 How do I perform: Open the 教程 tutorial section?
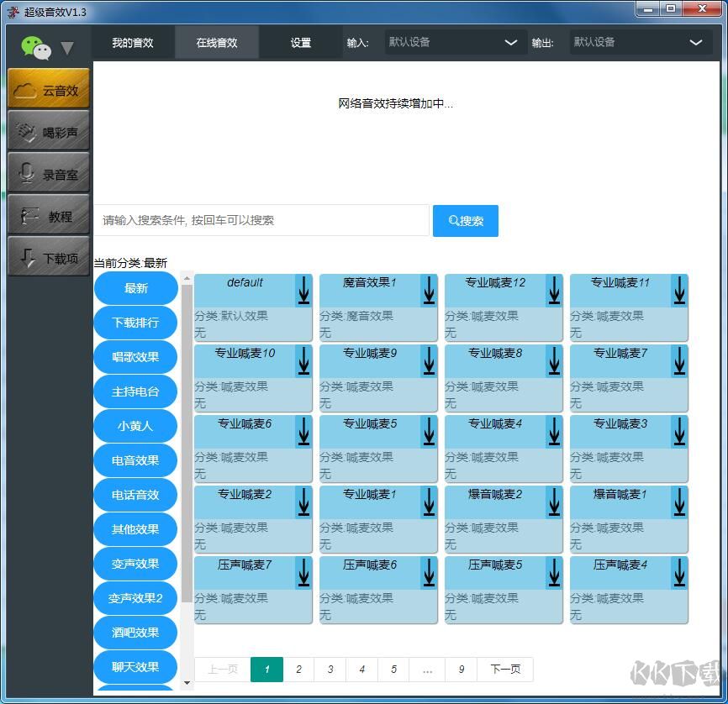(x=48, y=214)
